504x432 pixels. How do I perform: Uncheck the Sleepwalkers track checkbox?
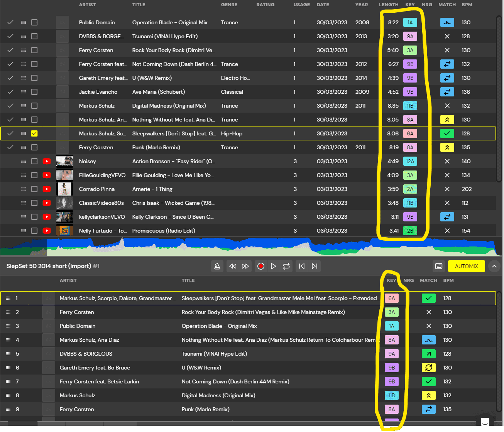(34, 133)
